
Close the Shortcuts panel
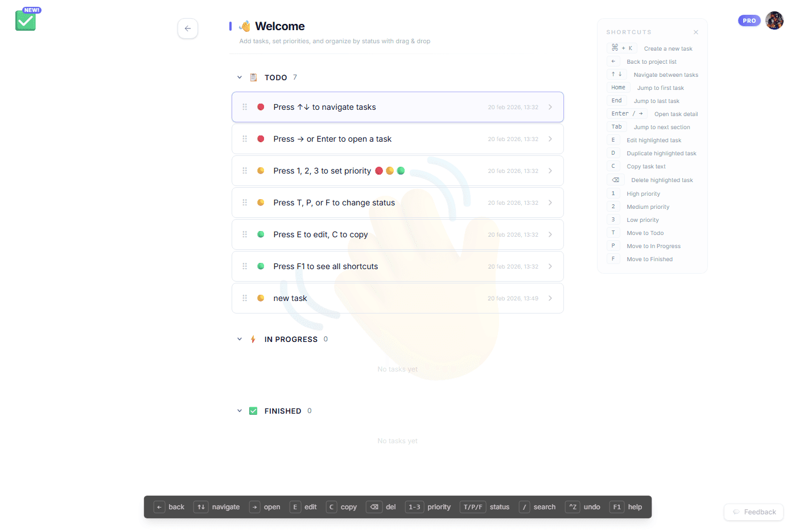click(x=695, y=32)
